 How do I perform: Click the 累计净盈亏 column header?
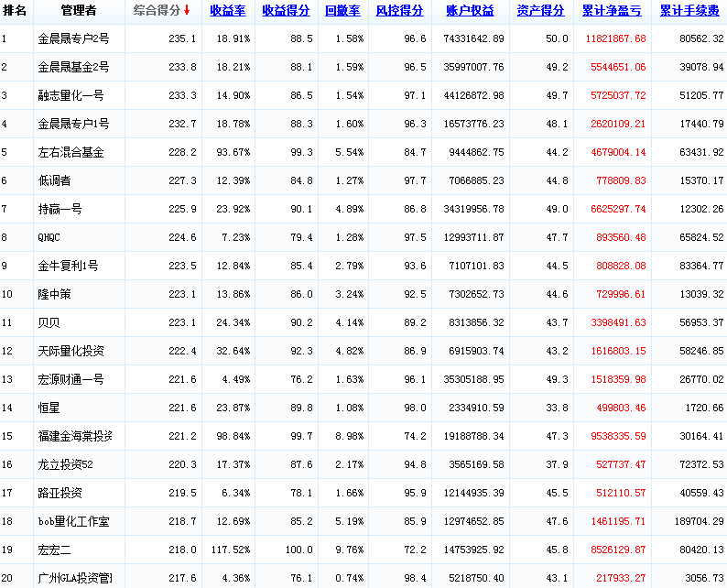click(x=613, y=11)
